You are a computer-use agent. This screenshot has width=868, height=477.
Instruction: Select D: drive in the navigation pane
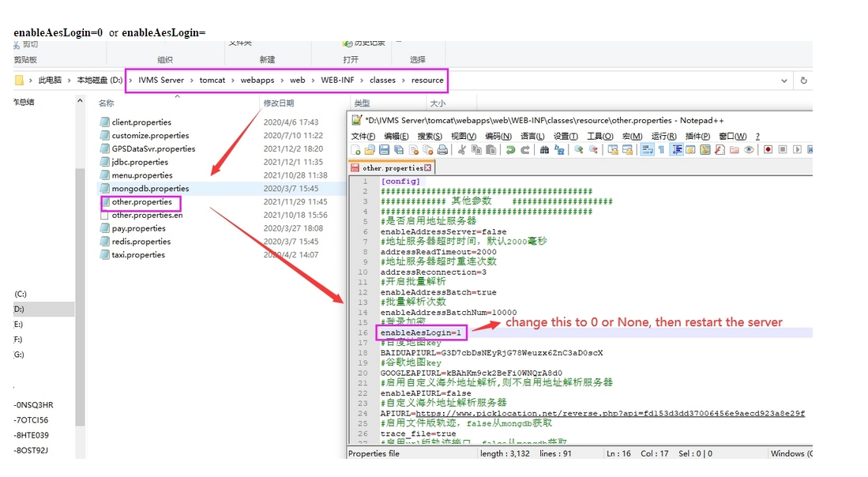[x=43, y=310]
